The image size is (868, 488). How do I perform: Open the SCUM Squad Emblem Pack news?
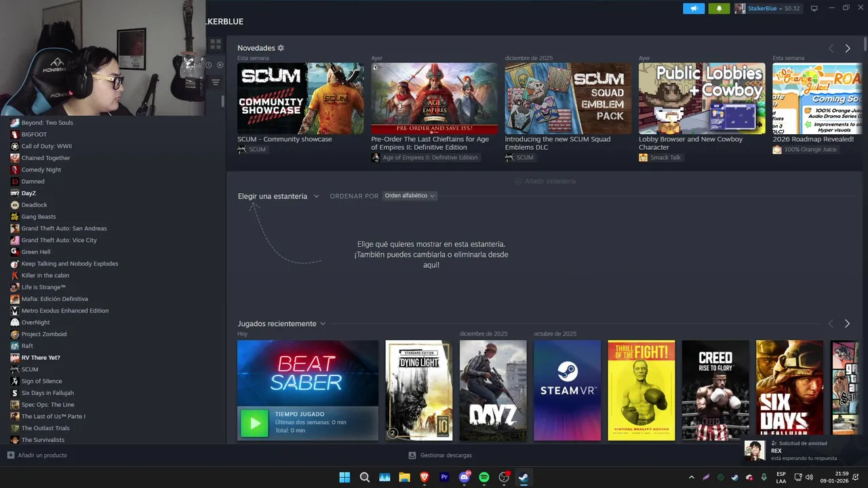(x=568, y=98)
